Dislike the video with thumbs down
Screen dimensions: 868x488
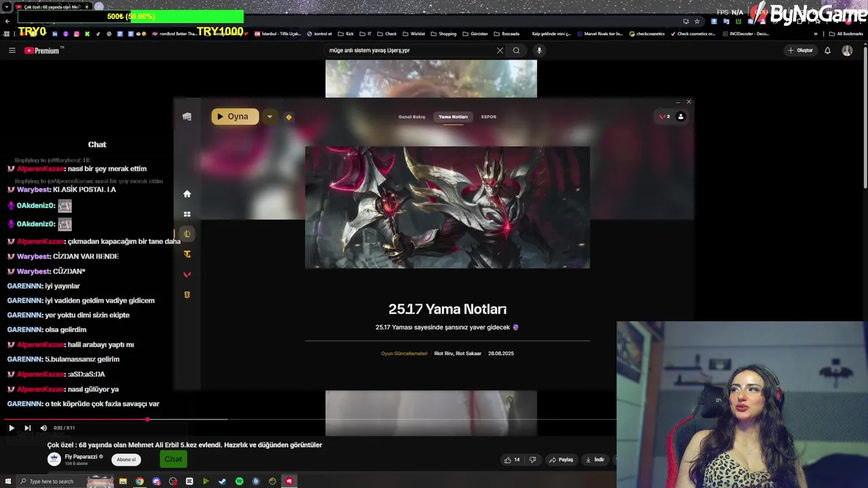[x=532, y=460]
